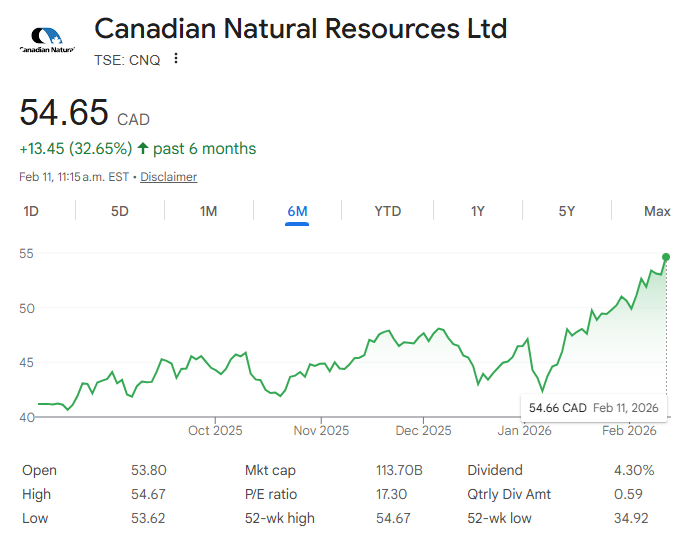Click the Dec 2025 axis label

tap(423, 431)
